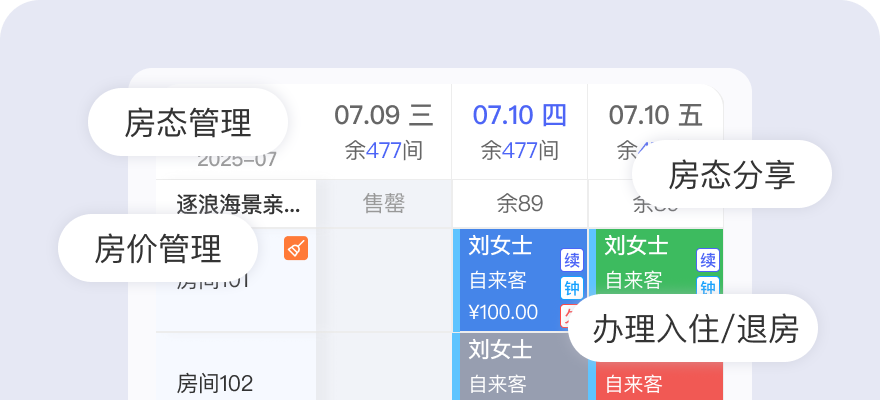
Task: Click the 钟 tag on blue booking
Action: (x=572, y=288)
